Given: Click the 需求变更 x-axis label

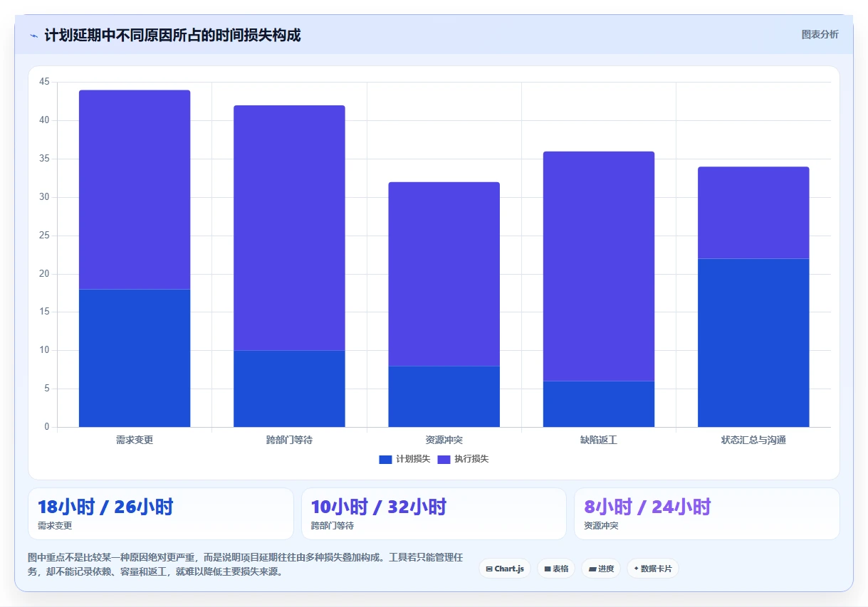Looking at the screenshot, I should click(x=135, y=440).
